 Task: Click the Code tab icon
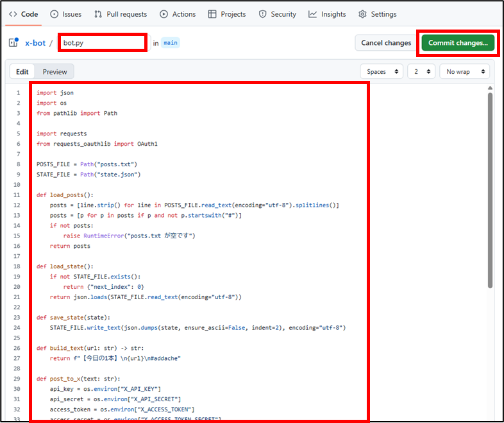pyautogui.click(x=13, y=14)
